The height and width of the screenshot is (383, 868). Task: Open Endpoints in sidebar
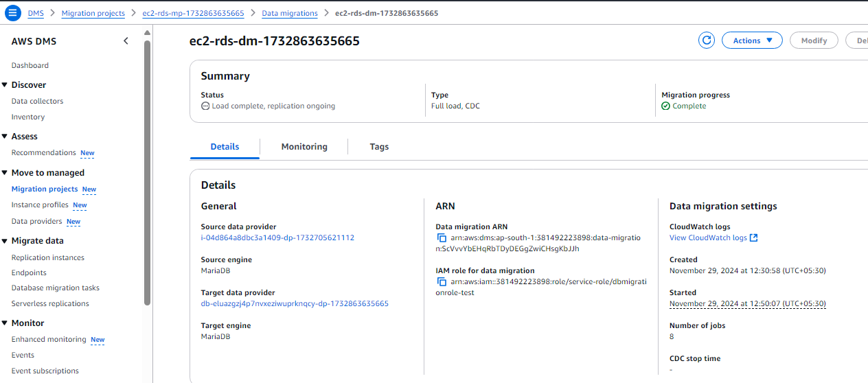(29, 272)
